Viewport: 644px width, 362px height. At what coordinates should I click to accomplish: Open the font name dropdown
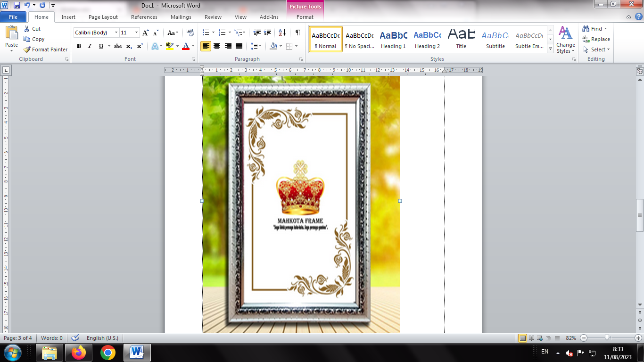point(116,33)
